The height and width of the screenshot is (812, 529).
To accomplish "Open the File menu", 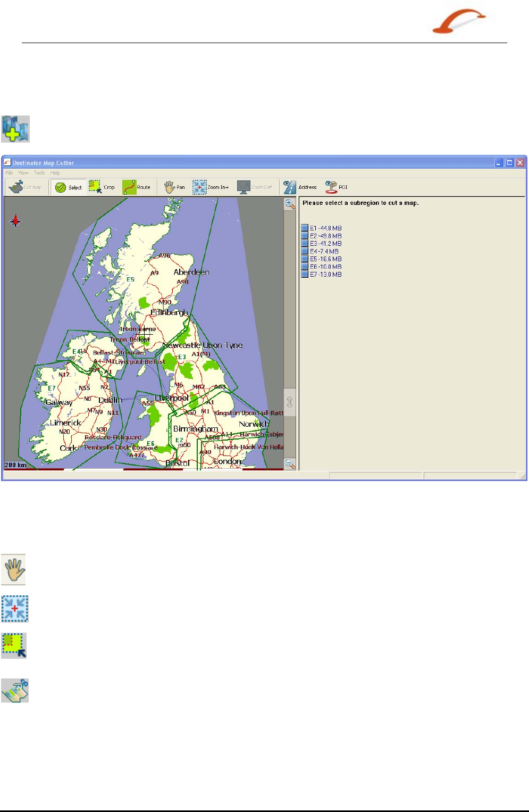I will tap(9, 173).
